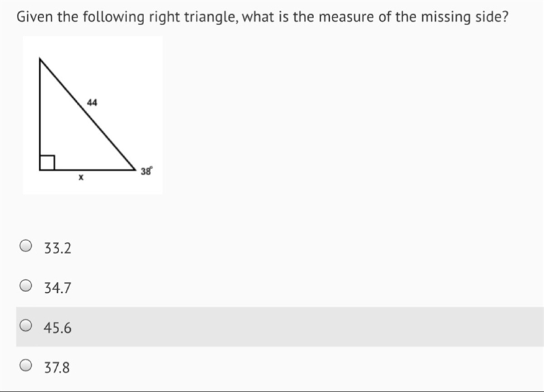Viewport: 544px width, 392px height.
Task: Click the 45.6 answer label text
Action: tap(58, 328)
